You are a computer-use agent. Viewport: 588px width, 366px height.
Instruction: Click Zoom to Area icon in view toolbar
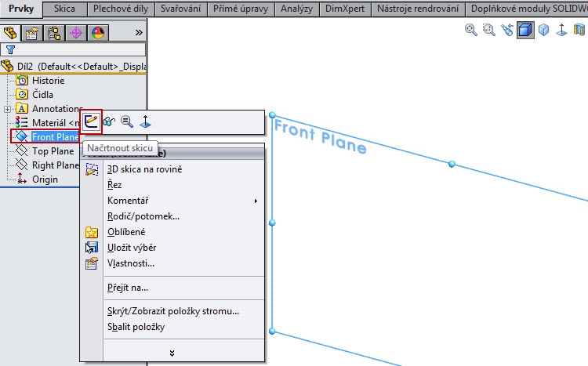point(488,30)
